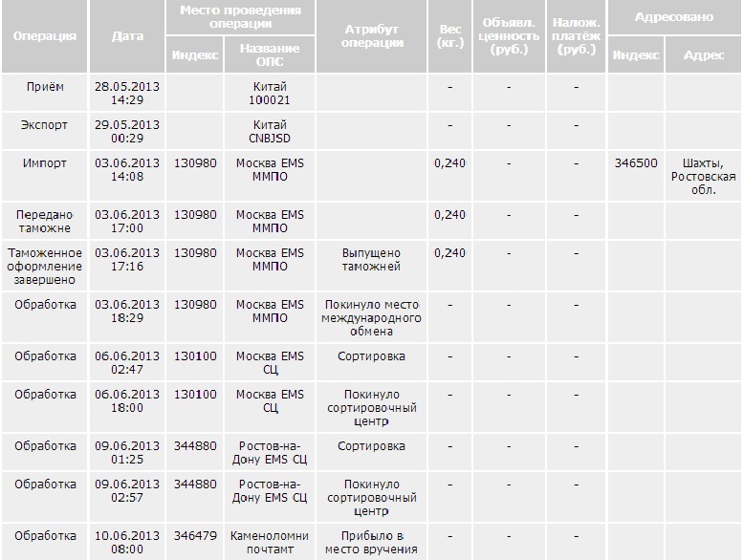
Task: Click weight '0,240' in Передано таможне row
Action: (x=449, y=215)
